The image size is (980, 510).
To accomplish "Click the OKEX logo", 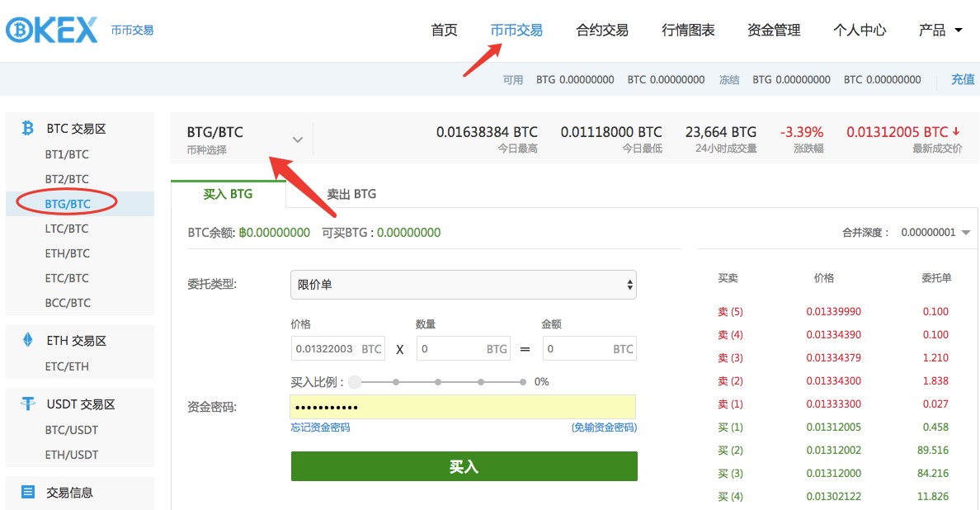I will pos(52,30).
